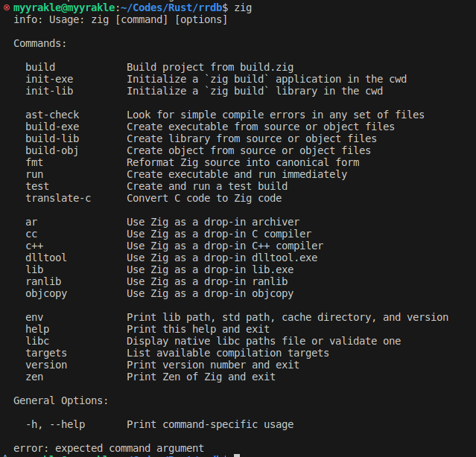Click the 'error: expected command argument' line
Viewport: 476px width, 457px height.
pos(109,448)
